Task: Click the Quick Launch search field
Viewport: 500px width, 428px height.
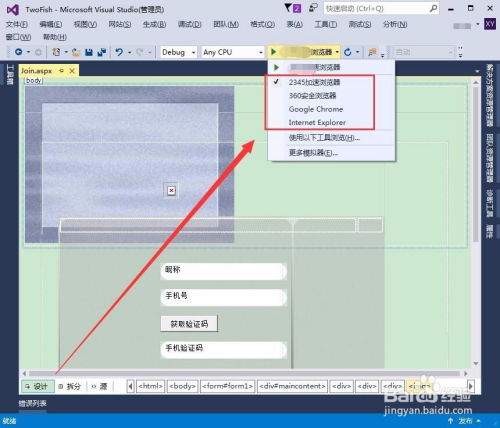Action: 381,8
